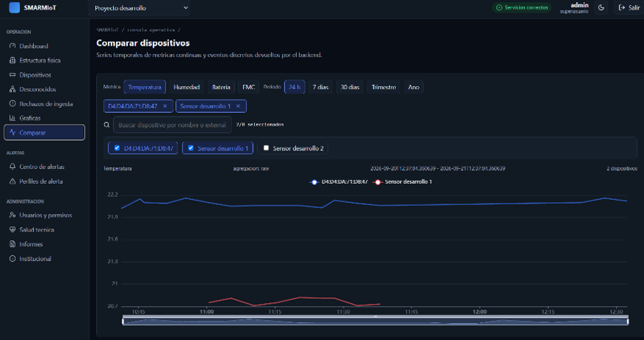Open Centro de alertas
This screenshot has width=644, height=340.
[44, 167]
